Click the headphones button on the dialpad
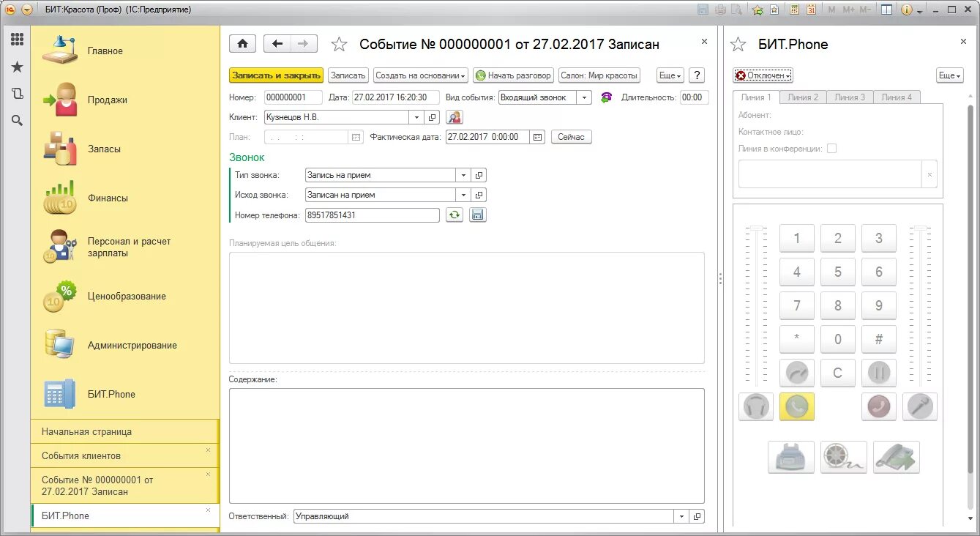The width and height of the screenshot is (980, 536). coord(756,406)
